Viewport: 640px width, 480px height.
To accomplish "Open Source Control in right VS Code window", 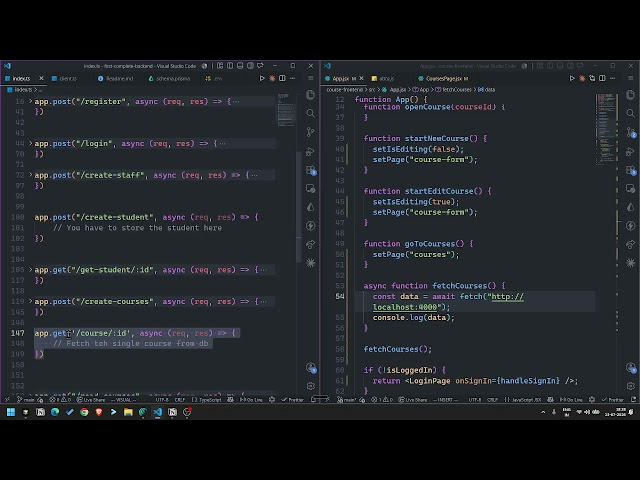I will point(631,132).
